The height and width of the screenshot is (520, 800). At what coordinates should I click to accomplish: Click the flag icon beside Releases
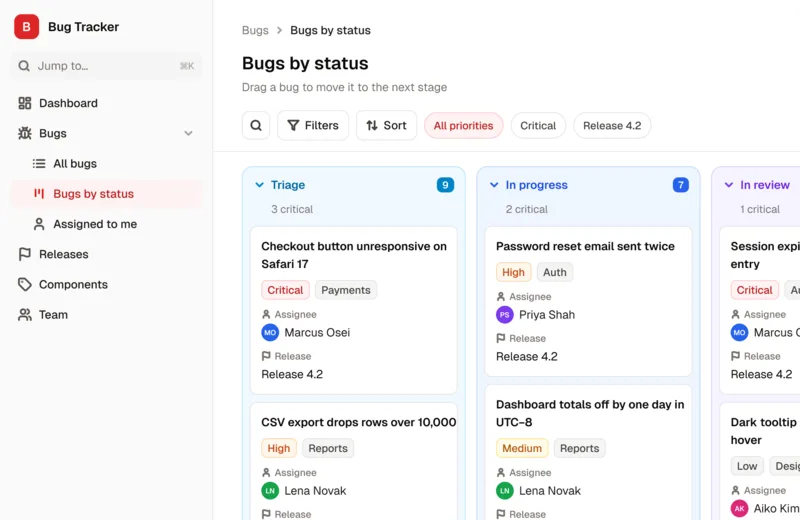click(x=24, y=254)
